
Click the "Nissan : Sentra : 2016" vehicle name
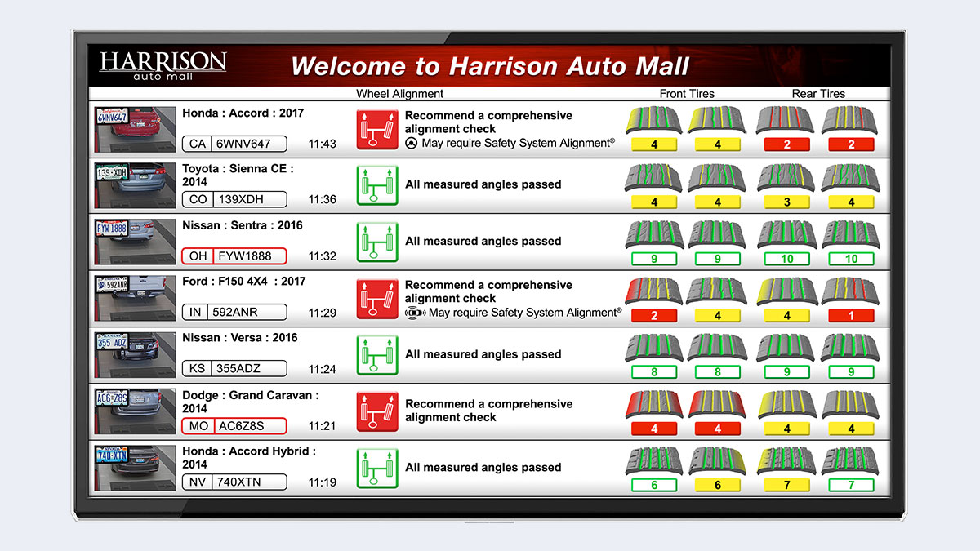click(x=242, y=225)
